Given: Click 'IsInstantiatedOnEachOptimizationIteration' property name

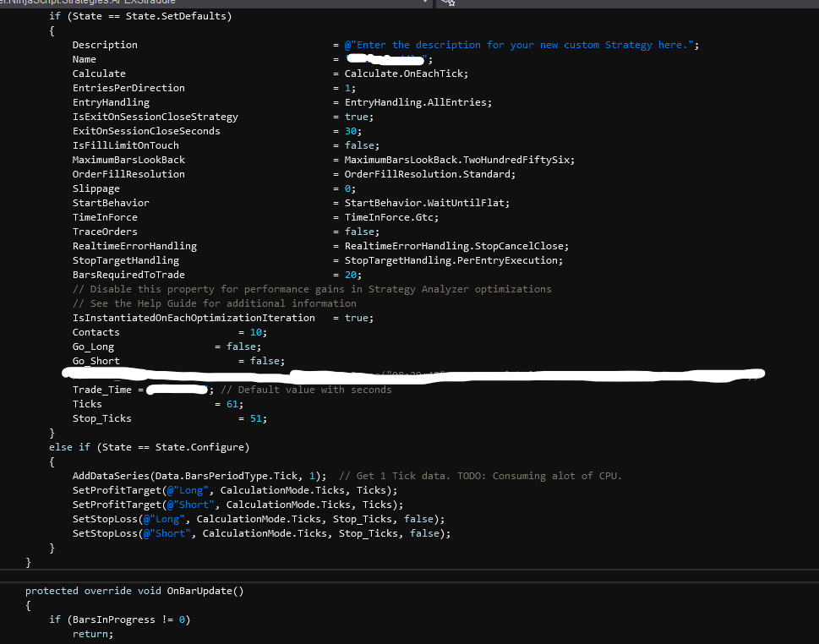Looking at the screenshot, I should click(194, 318).
